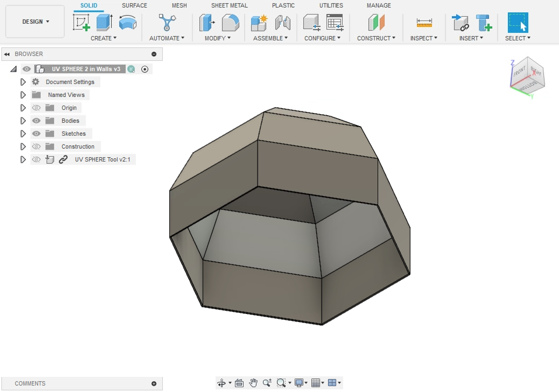
Task: Toggle visibility of UV SPHERE 2 root component
Action: pos(26,69)
